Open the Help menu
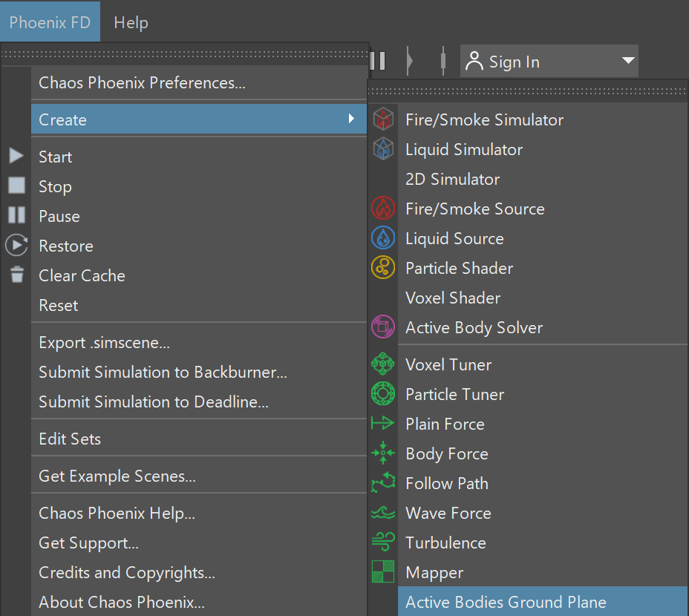Viewport: 689px width, 616px height. pyautogui.click(x=131, y=22)
